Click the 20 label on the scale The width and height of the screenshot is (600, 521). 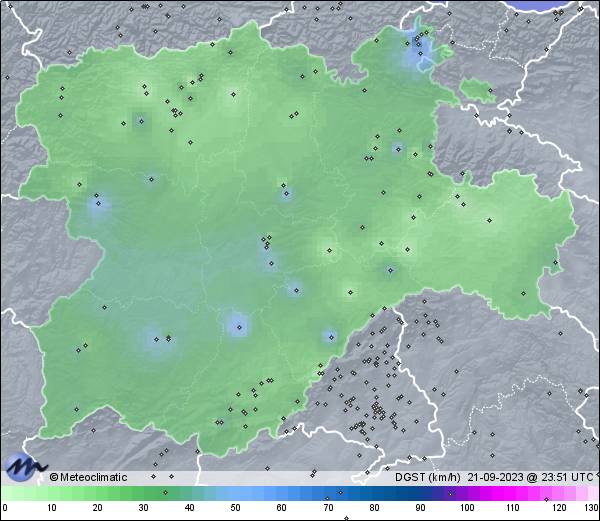tap(98, 508)
